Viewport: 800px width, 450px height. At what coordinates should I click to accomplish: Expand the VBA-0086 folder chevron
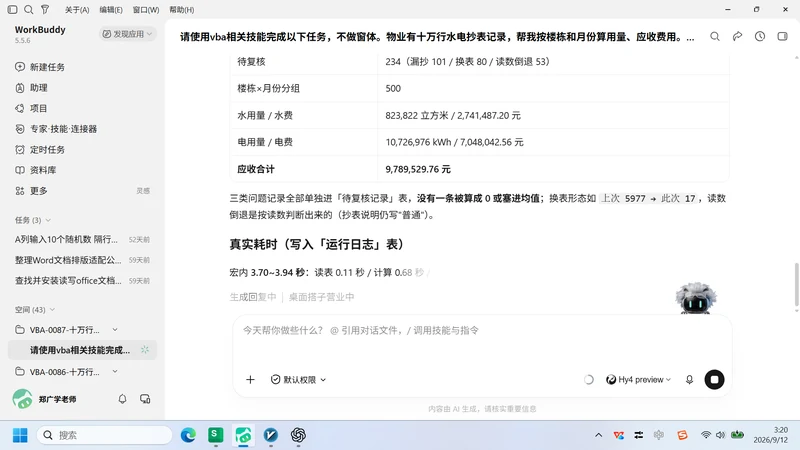pos(115,372)
